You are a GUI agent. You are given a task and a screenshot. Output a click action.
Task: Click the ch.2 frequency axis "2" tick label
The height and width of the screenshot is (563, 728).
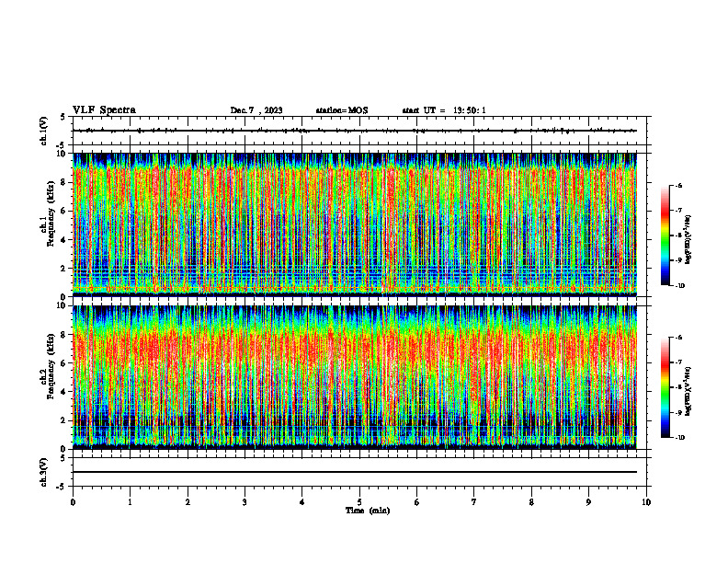click(64, 420)
